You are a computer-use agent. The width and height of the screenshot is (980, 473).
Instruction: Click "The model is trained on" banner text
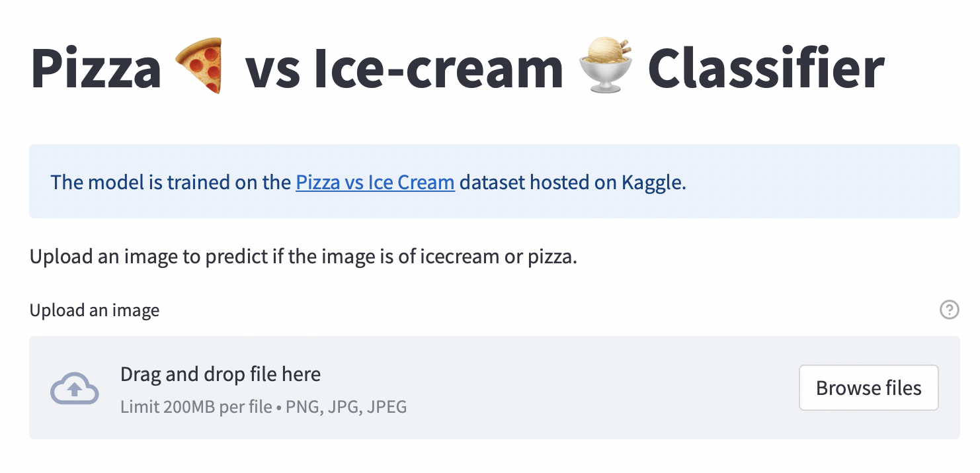coord(171,182)
